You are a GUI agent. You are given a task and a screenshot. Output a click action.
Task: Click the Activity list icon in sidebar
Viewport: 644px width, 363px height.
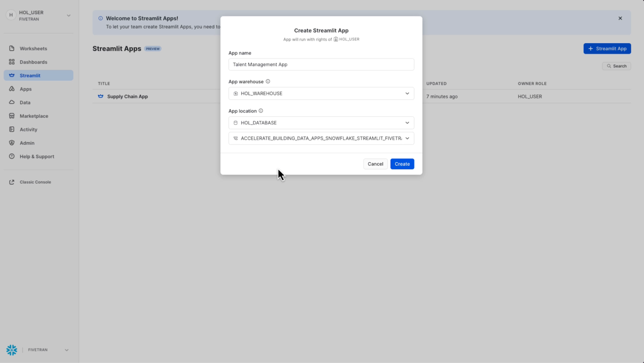[x=12, y=129]
